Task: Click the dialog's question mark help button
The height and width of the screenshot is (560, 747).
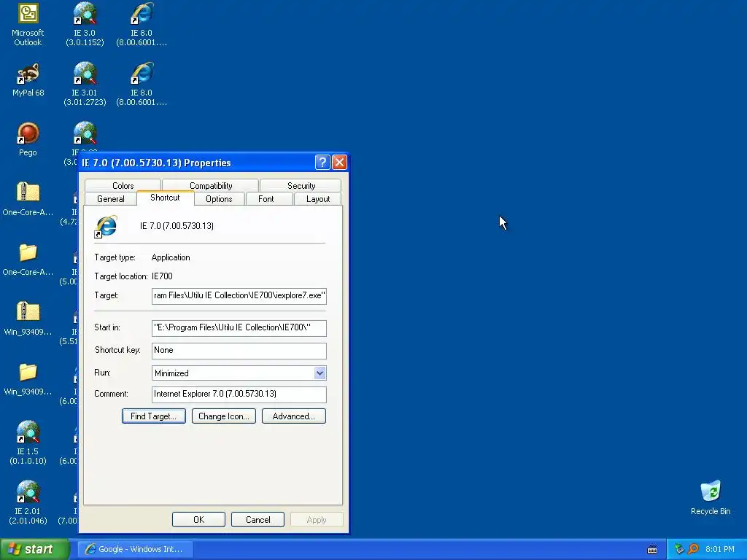Action: pyautogui.click(x=322, y=163)
